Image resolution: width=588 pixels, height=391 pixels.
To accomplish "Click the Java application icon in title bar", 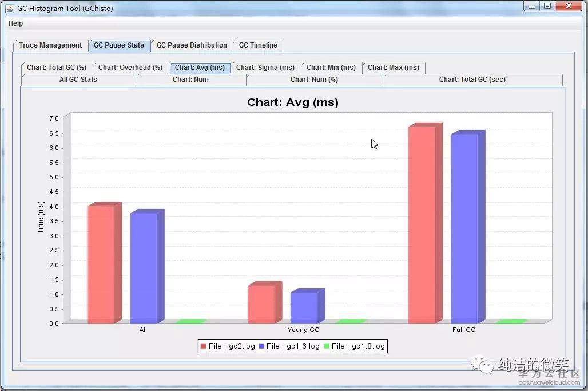I will point(10,8).
